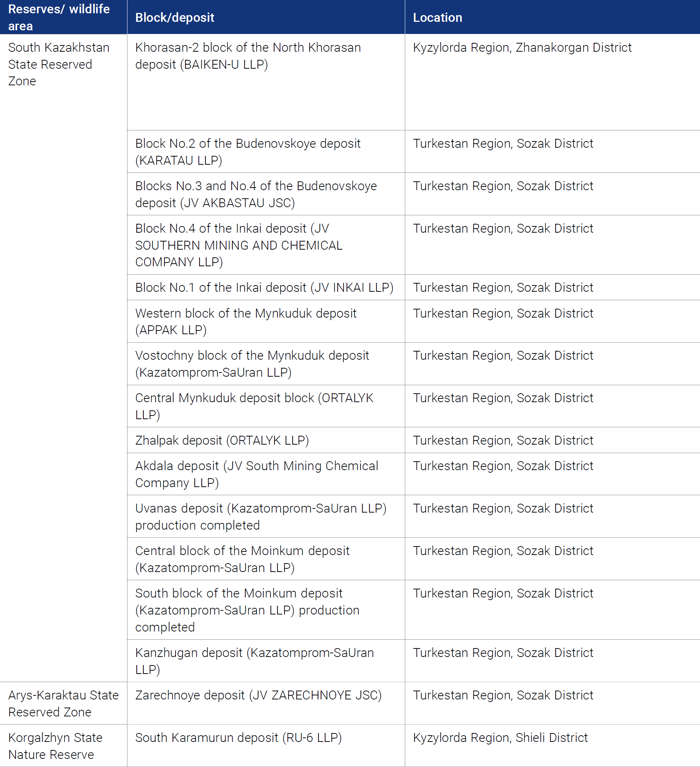Click location cell in JV AKBASTAU JSC row
Screen dimensions: 700x767
[x=552, y=194]
